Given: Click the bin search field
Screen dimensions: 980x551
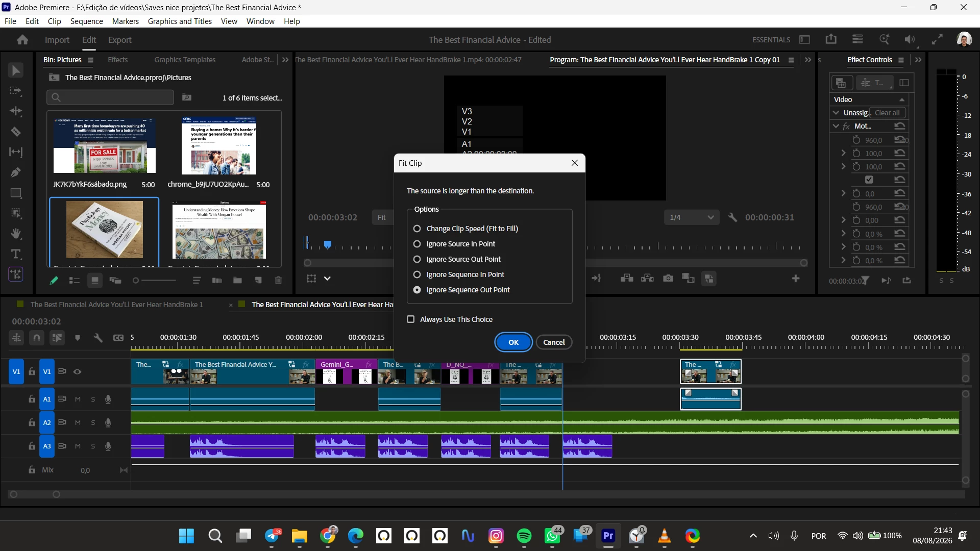Looking at the screenshot, I should [x=110, y=97].
